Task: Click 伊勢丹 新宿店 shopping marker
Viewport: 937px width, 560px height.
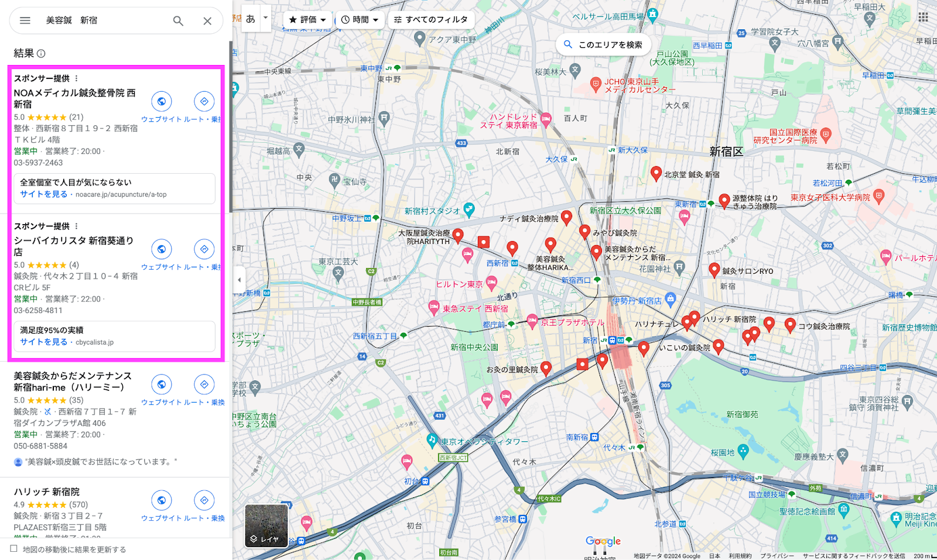Action: (x=671, y=300)
